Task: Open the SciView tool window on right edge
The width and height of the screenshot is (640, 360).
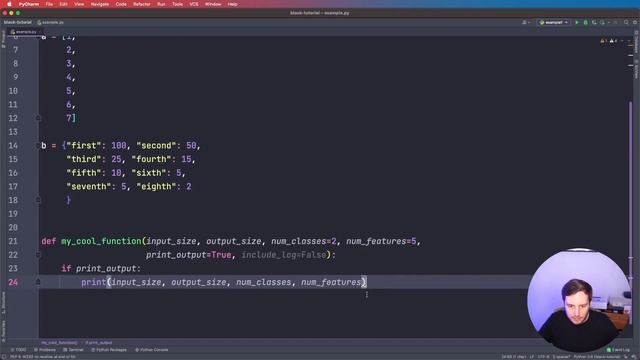Action: tap(636, 69)
